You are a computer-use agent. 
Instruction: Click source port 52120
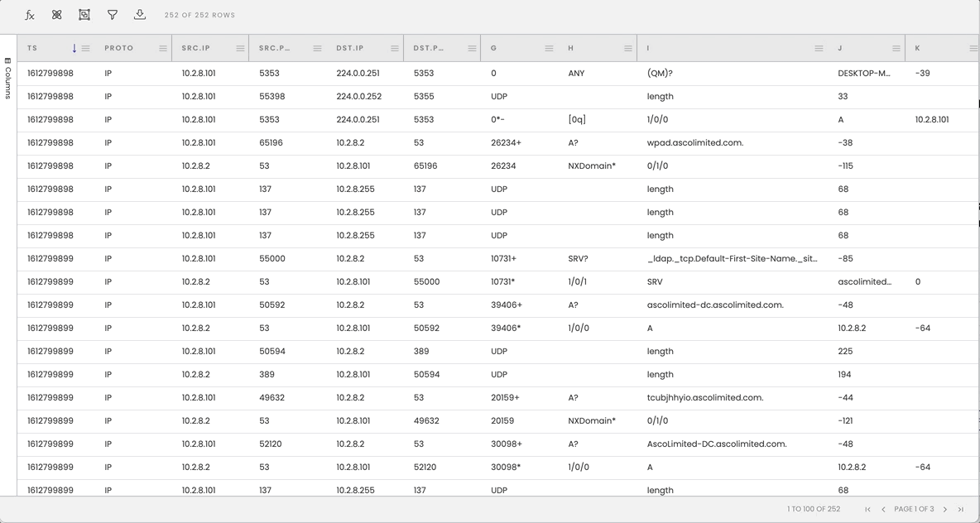[x=270, y=444]
